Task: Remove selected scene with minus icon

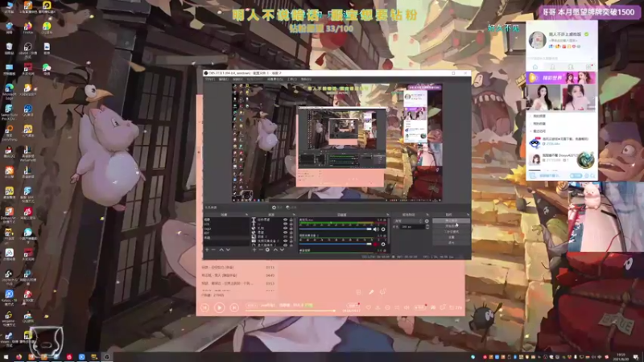Action: (x=213, y=250)
